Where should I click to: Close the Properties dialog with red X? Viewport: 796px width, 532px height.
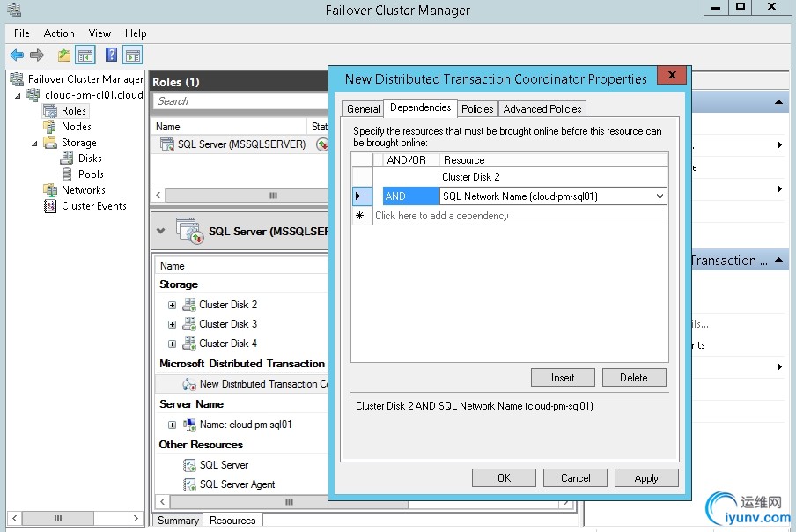(672, 75)
